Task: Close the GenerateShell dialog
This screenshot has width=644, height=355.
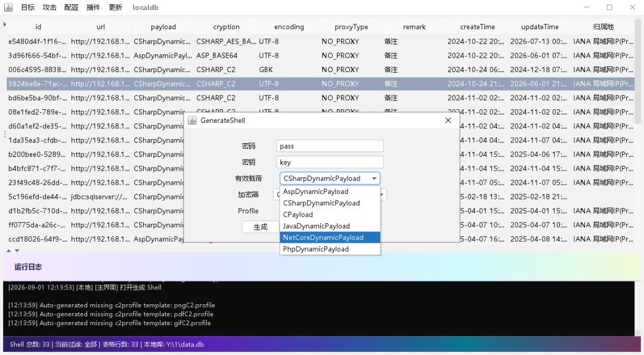Action: (448, 121)
